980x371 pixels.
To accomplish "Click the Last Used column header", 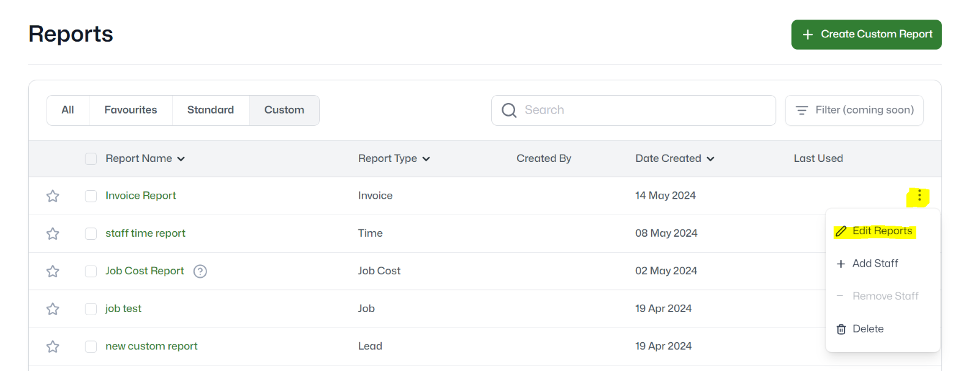I will (818, 159).
